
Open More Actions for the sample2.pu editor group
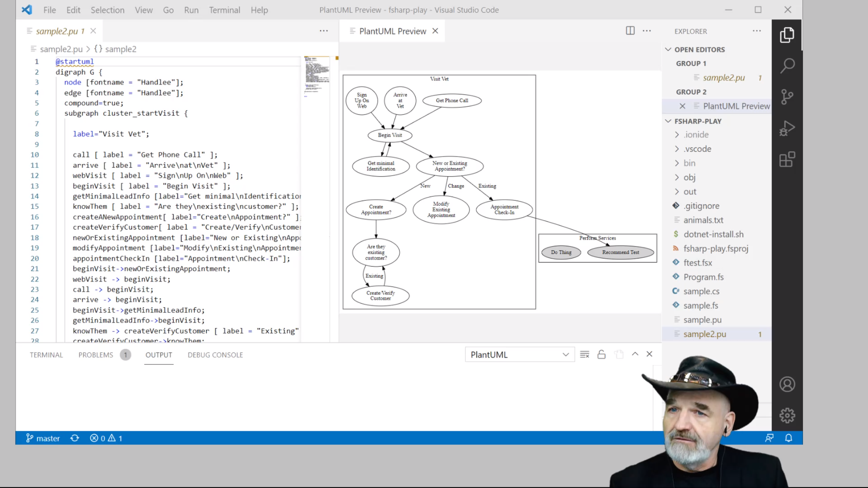(x=324, y=31)
